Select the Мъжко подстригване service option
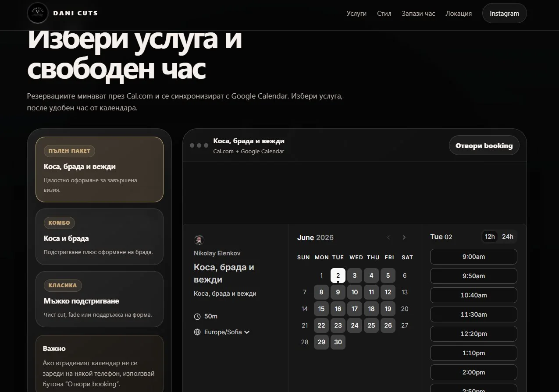559x392 pixels. click(x=100, y=299)
